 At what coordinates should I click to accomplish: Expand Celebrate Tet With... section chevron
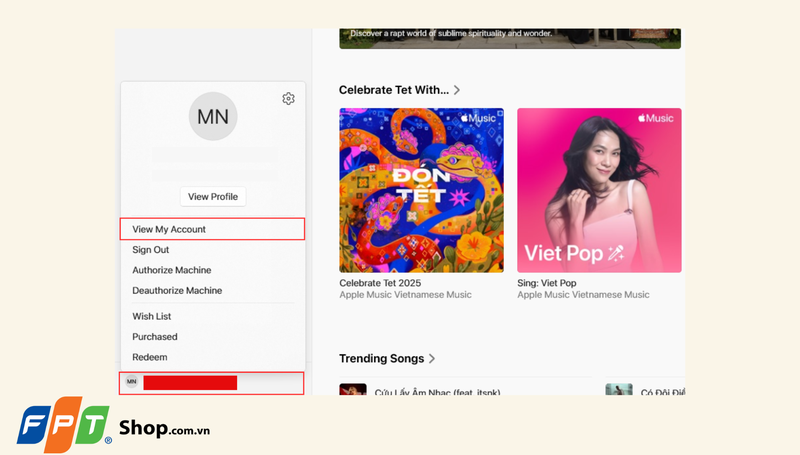pyautogui.click(x=457, y=90)
